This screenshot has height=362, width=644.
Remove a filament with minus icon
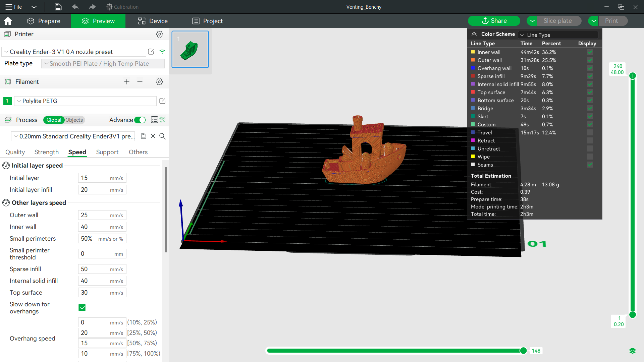point(140,82)
